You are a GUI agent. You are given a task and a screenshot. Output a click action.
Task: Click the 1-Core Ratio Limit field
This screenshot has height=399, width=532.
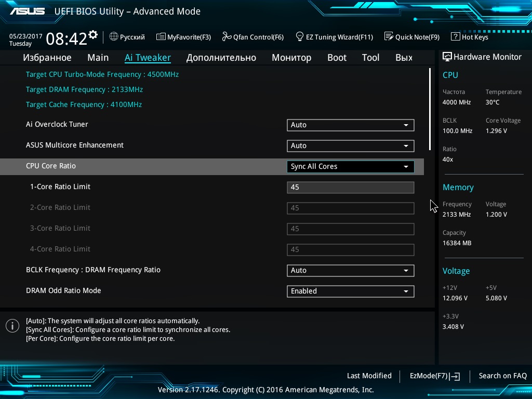click(x=351, y=187)
